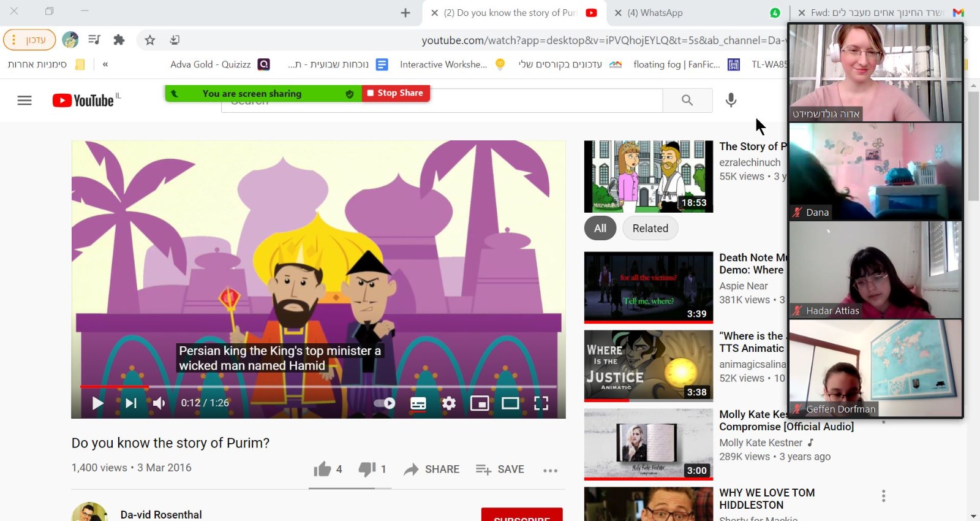Click the browser address bar URL
980x521 pixels.
[x=603, y=40]
